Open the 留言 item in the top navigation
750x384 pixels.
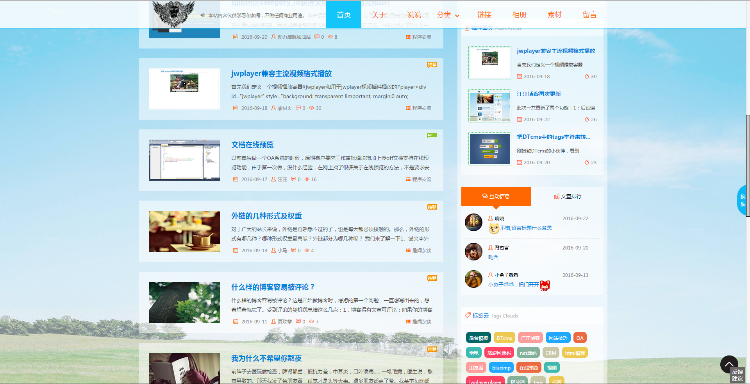(x=589, y=15)
